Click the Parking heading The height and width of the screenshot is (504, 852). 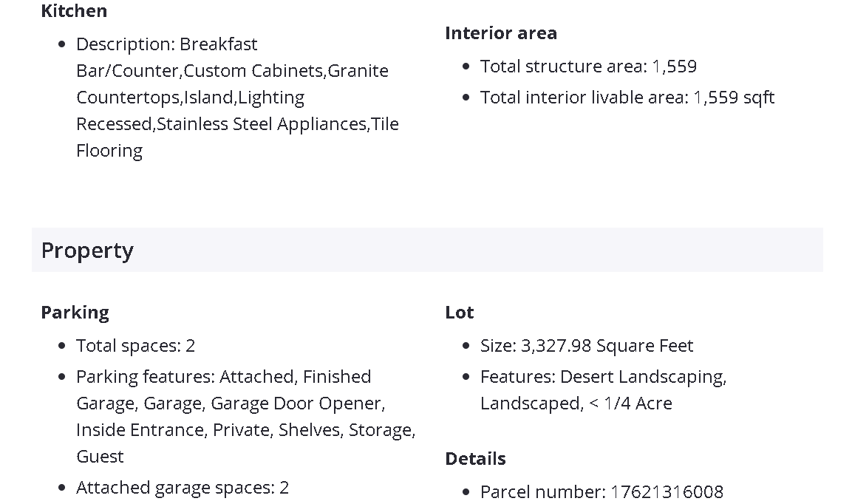(75, 313)
